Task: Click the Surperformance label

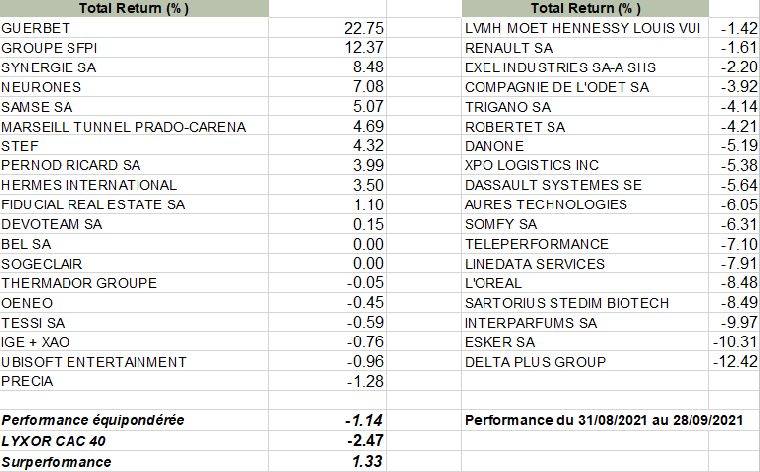Action: coord(56,462)
